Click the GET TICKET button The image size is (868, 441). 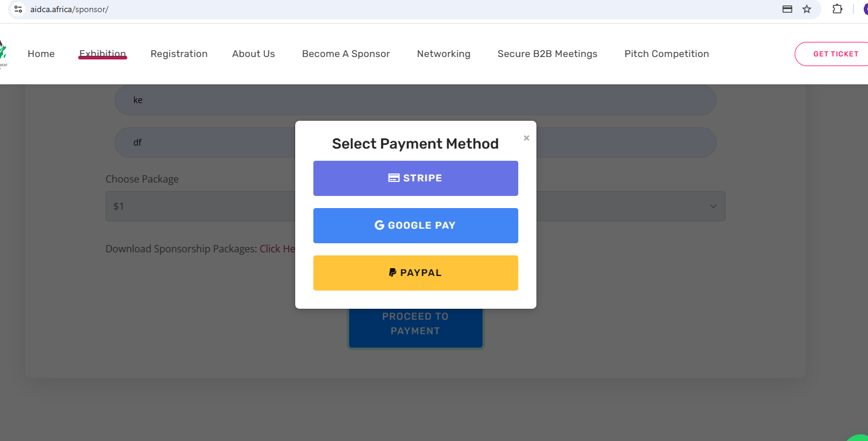coord(838,53)
